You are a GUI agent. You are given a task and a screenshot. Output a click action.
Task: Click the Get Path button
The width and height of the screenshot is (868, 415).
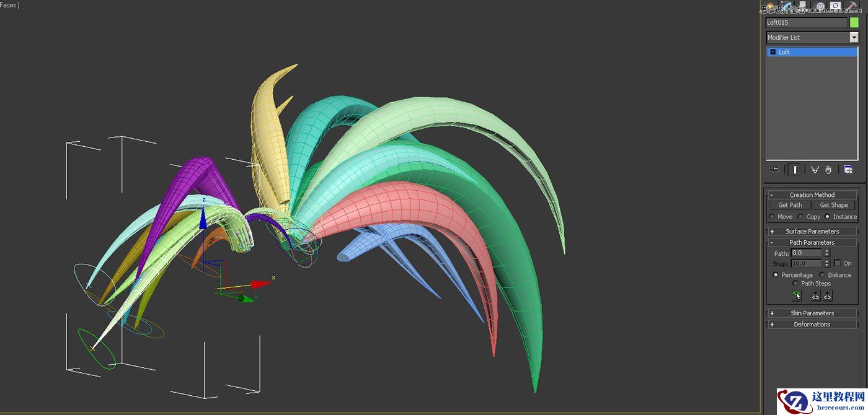point(790,204)
